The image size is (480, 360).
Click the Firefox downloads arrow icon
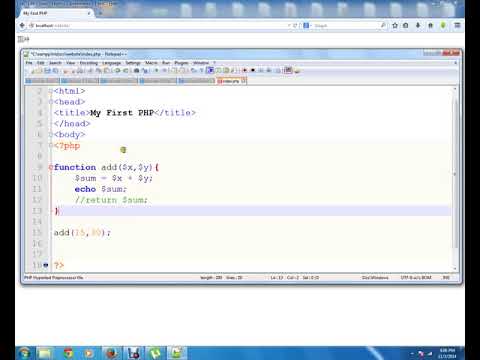[418, 25]
